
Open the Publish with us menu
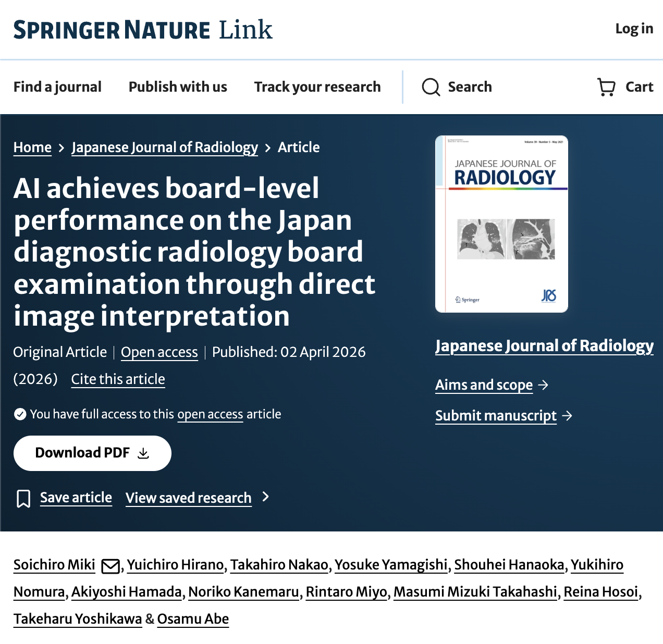click(x=177, y=87)
